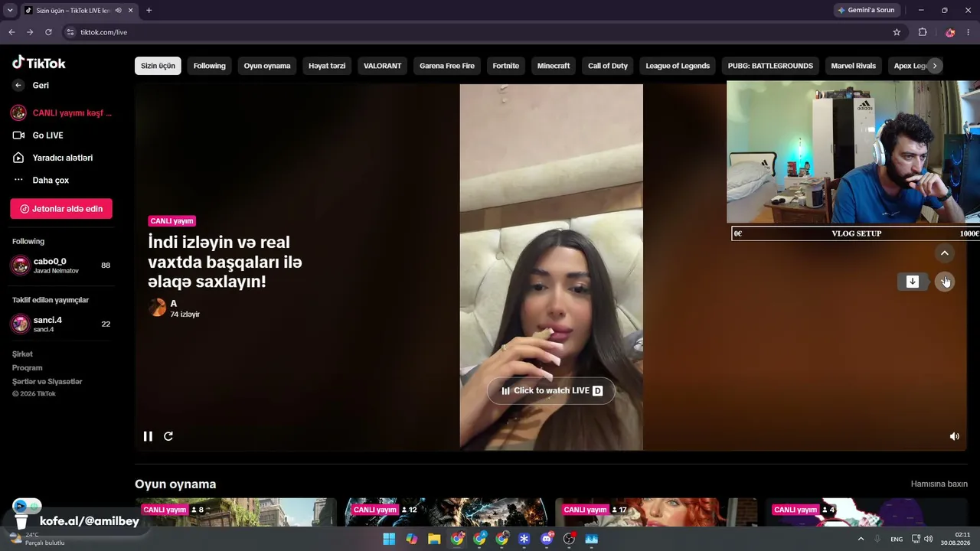Open streamer A's profile avatar
The image size is (980, 551).
click(x=157, y=308)
